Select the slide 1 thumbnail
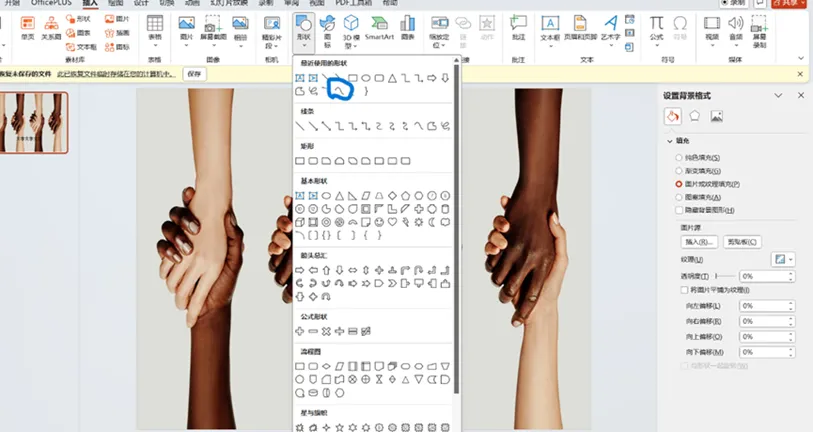Viewport: 813px width, 432px height. coord(34,122)
